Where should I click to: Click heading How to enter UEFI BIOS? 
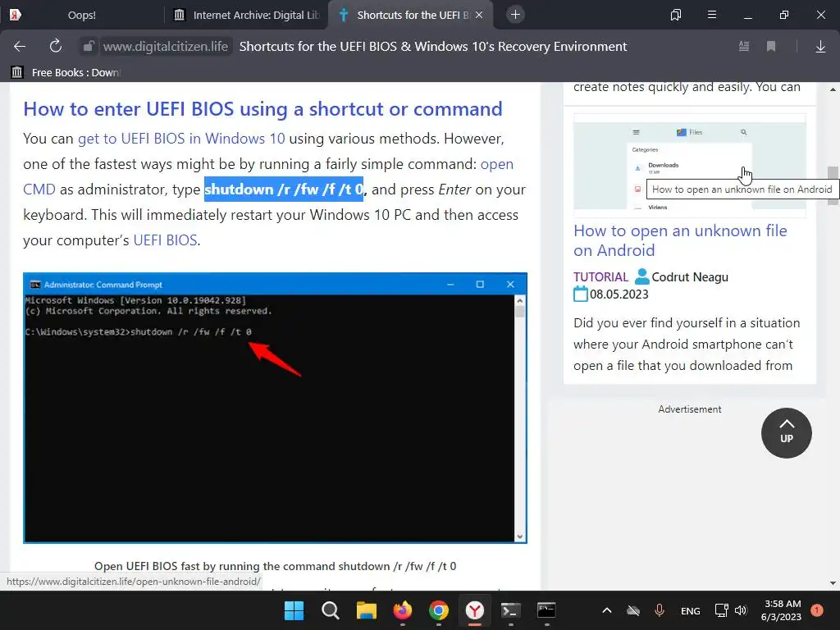tap(262, 109)
